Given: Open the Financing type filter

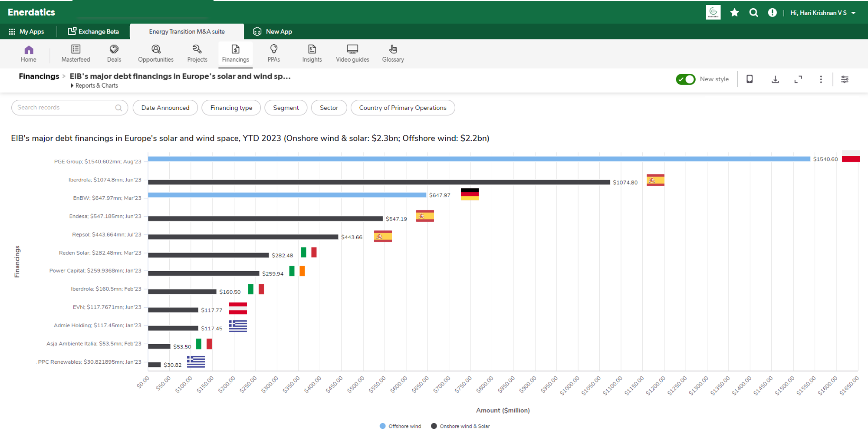Looking at the screenshot, I should click(231, 108).
